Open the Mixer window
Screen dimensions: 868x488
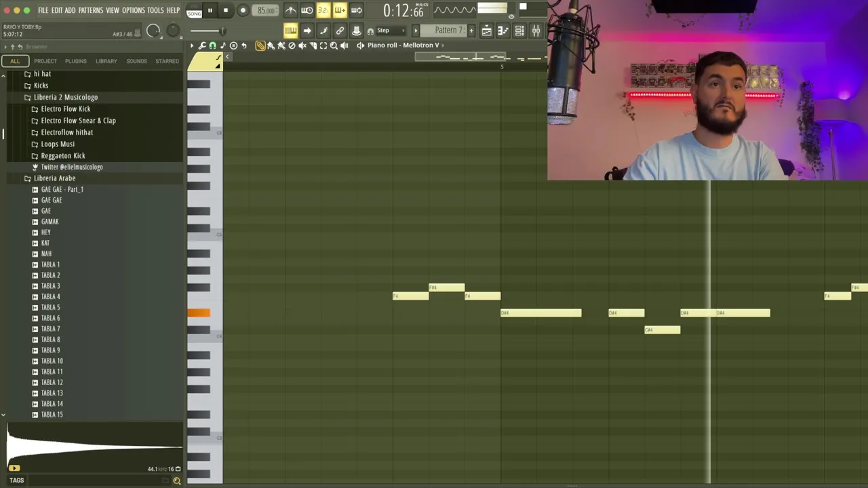[536, 30]
